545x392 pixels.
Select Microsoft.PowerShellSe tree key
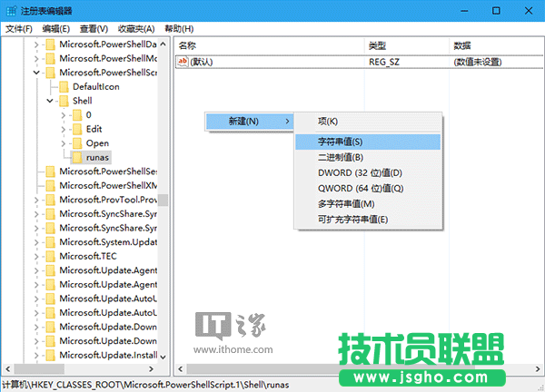pyautogui.click(x=108, y=171)
